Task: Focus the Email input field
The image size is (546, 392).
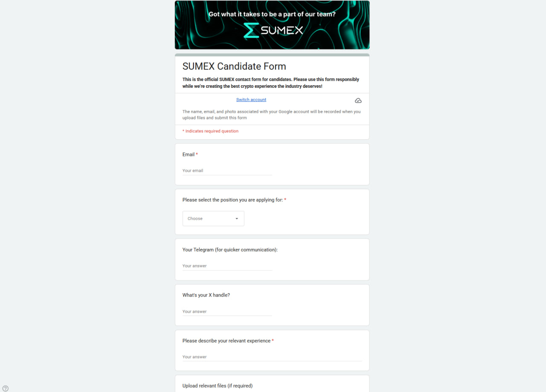Action: pos(227,170)
